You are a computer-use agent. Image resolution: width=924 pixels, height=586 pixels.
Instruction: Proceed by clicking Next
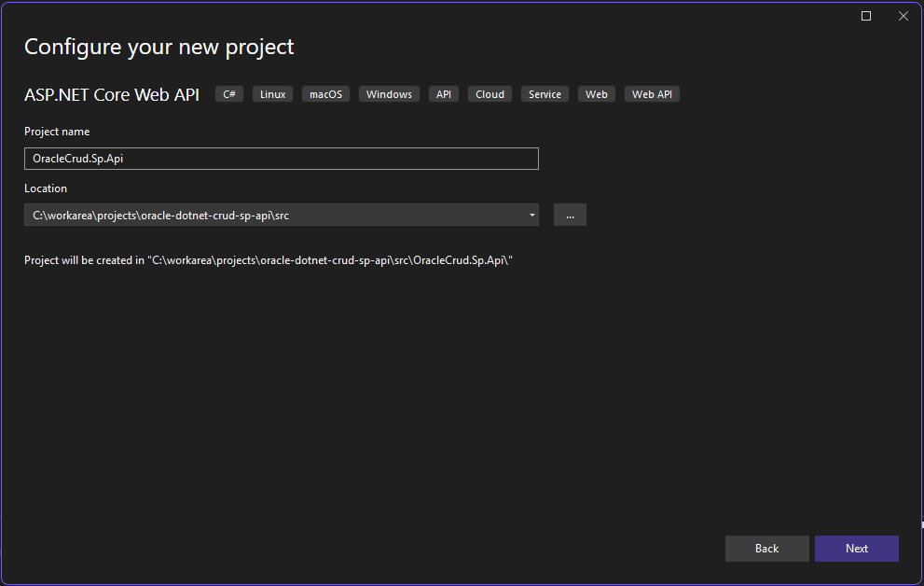click(856, 549)
